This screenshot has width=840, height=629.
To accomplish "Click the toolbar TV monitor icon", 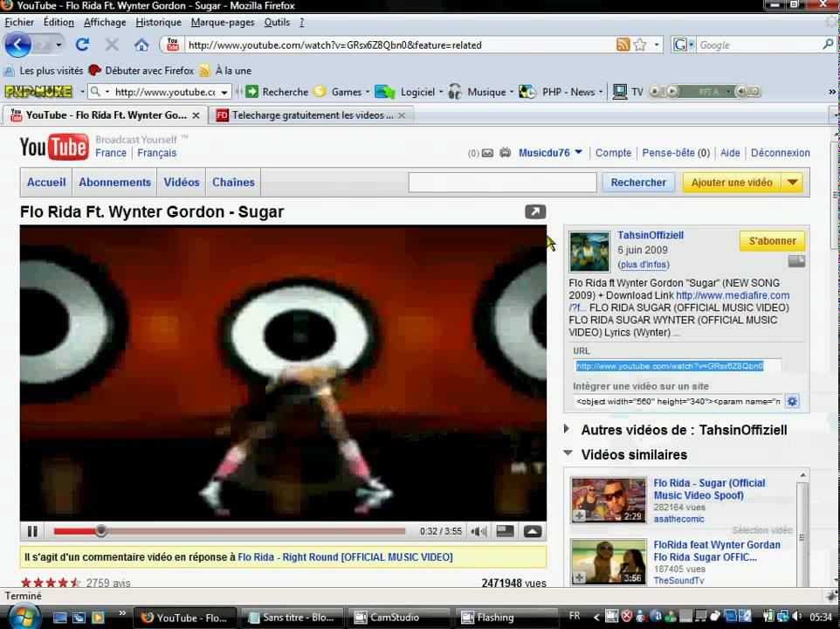I will [620, 92].
